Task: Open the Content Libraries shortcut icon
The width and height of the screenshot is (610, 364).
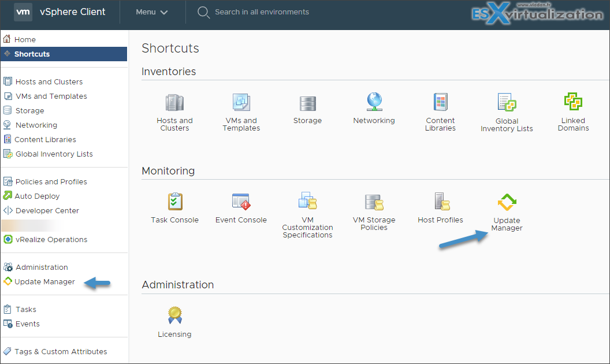Action: click(x=440, y=103)
